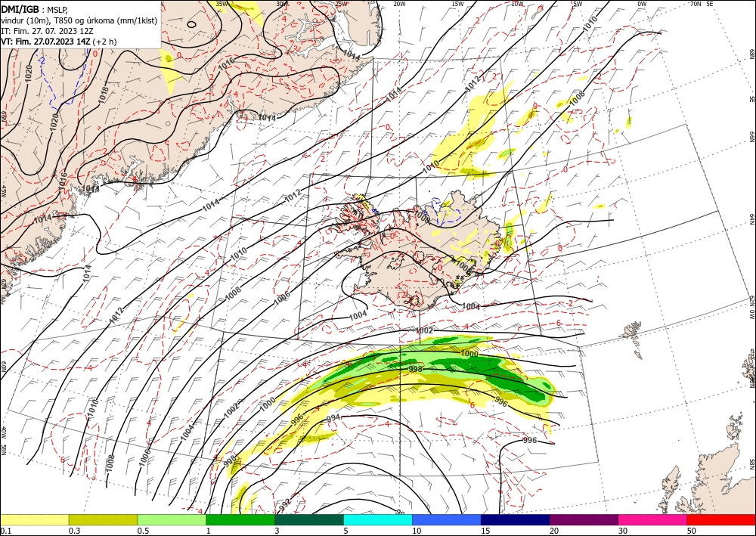Click the "15W" longitude label
This screenshot has width=756, height=536.
click(x=458, y=4)
